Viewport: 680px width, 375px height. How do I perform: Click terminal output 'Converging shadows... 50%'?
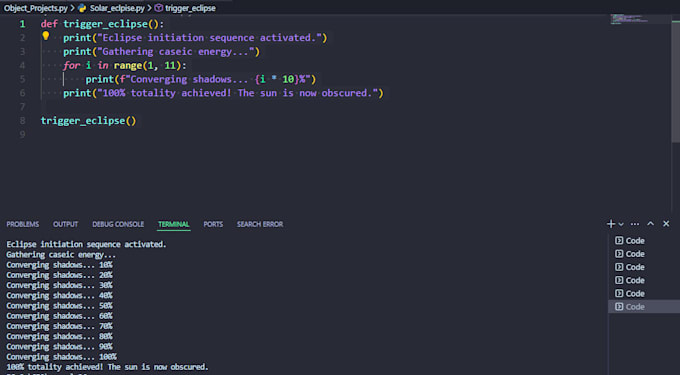point(59,306)
